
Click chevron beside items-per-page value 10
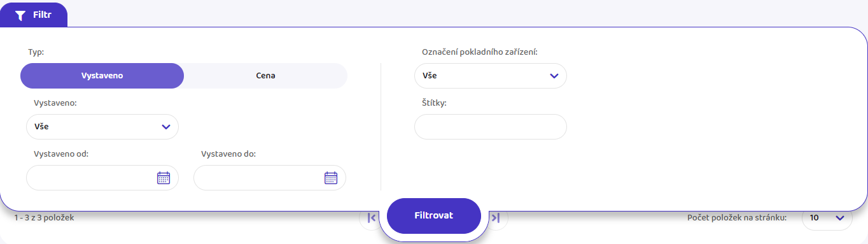click(x=840, y=218)
